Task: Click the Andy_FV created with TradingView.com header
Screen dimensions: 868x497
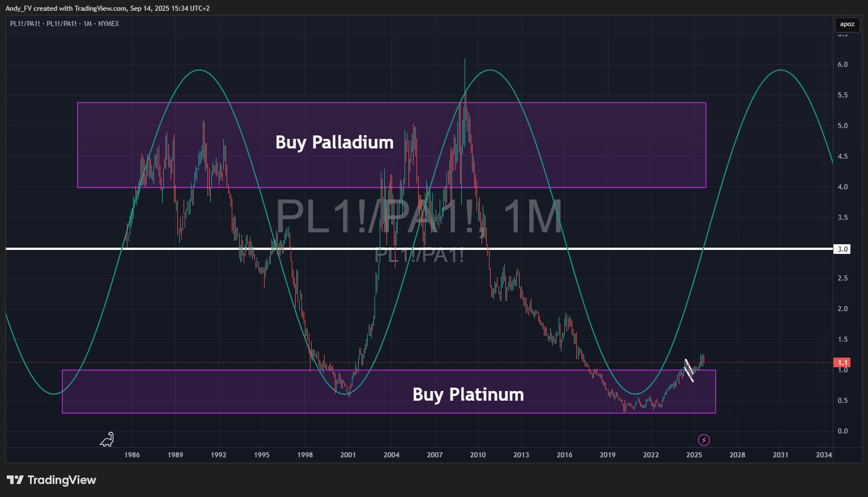Action: pyautogui.click(x=108, y=9)
